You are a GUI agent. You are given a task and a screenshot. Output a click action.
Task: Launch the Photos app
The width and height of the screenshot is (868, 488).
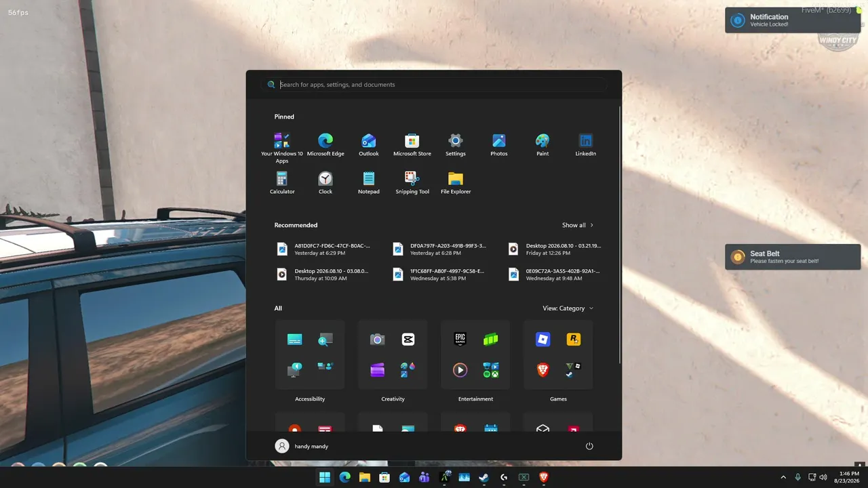(x=499, y=145)
